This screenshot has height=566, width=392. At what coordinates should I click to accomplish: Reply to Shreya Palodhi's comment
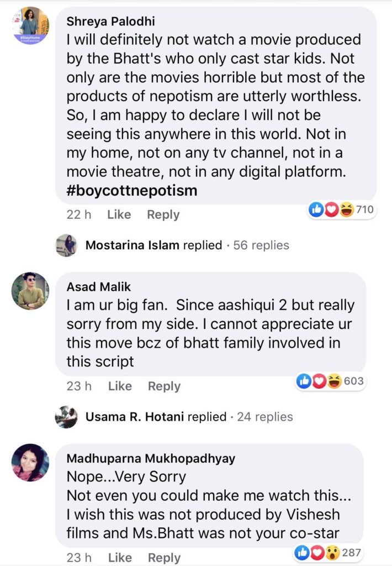click(x=163, y=214)
